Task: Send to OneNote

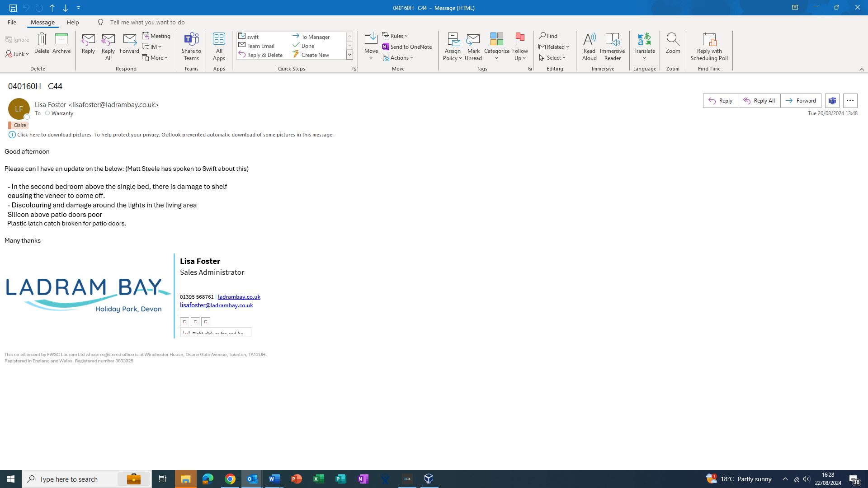Action: 407,47
